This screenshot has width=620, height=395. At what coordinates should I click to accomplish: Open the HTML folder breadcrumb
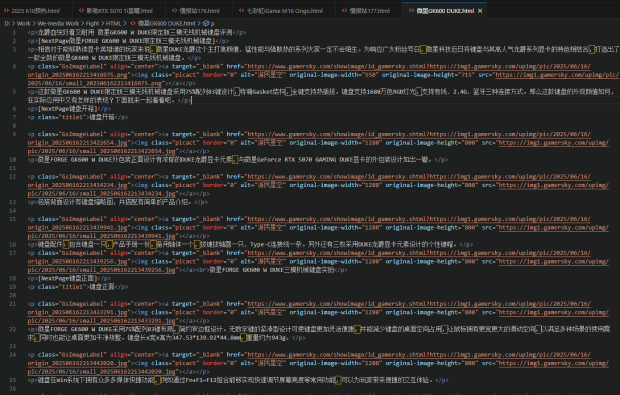[113, 24]
